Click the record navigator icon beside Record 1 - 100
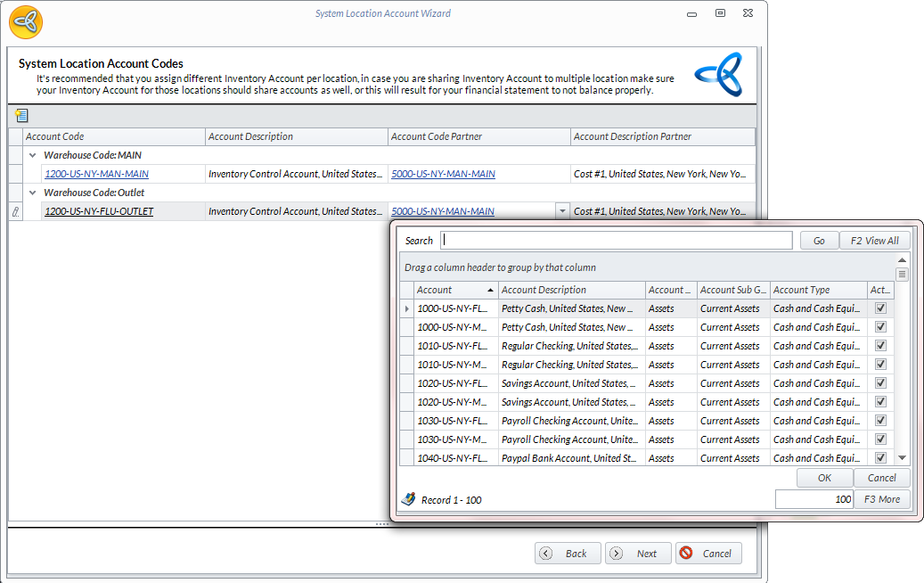Screen dimensions: 924x583 (x=408, y=499)
